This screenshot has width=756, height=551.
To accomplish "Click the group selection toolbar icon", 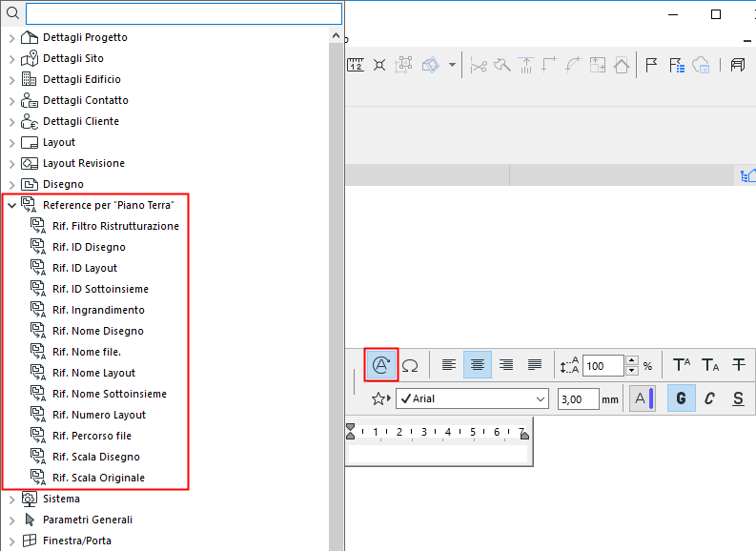I will pyautogui.click(x=403, y=65).
